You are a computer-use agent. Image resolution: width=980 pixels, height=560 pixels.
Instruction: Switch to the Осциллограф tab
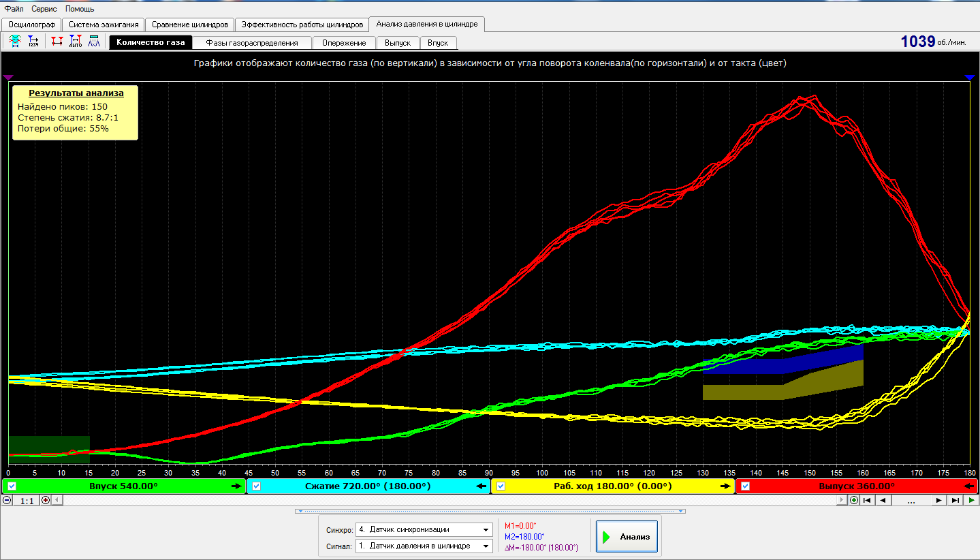pos(31,25)
